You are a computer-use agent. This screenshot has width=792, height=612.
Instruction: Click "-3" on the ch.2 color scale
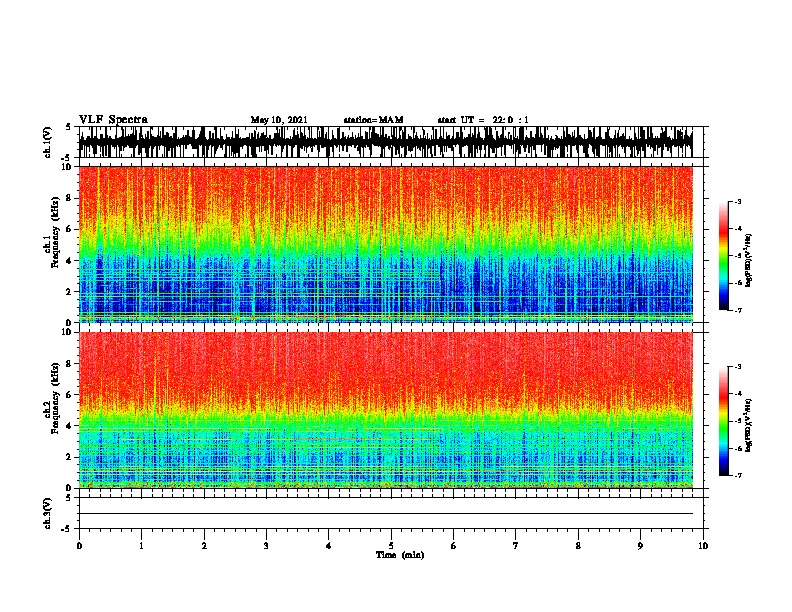[737, 367]
